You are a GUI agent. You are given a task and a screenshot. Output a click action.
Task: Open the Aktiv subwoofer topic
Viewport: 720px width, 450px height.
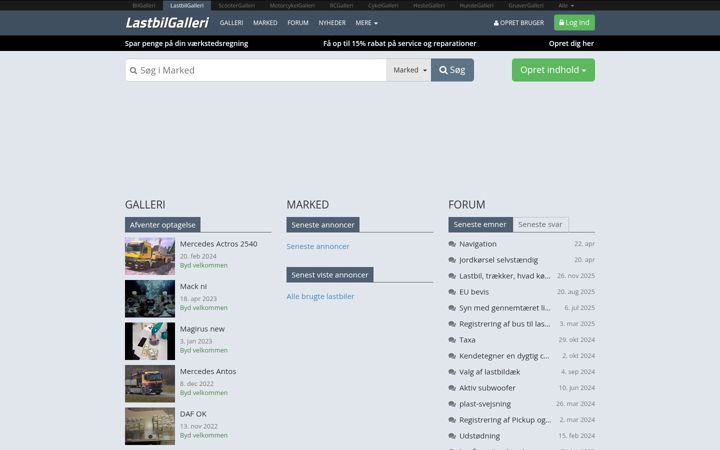point(487,388)
